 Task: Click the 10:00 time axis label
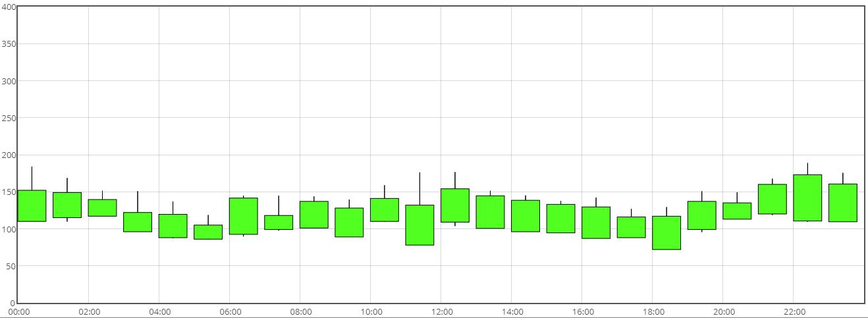point(371,311)
